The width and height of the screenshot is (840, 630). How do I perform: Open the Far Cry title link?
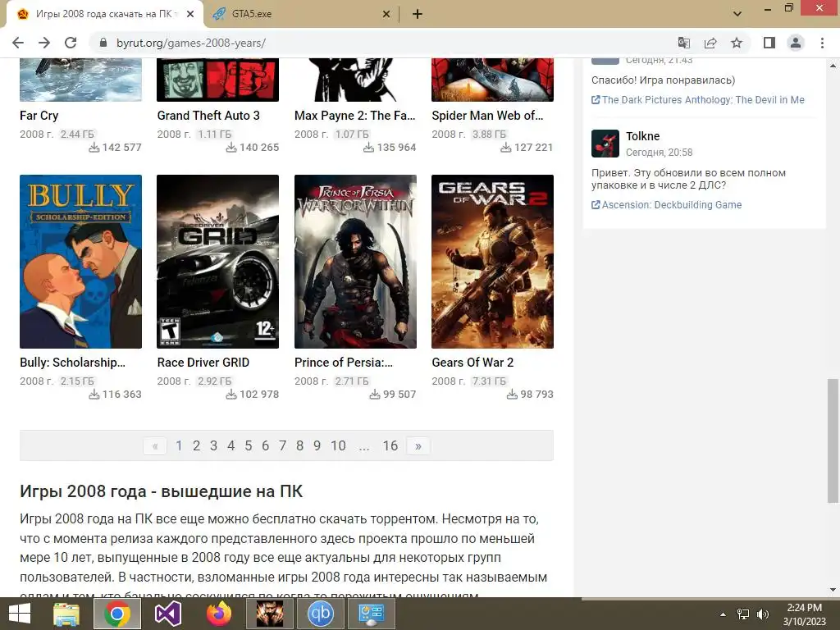(x=39, y=116)
